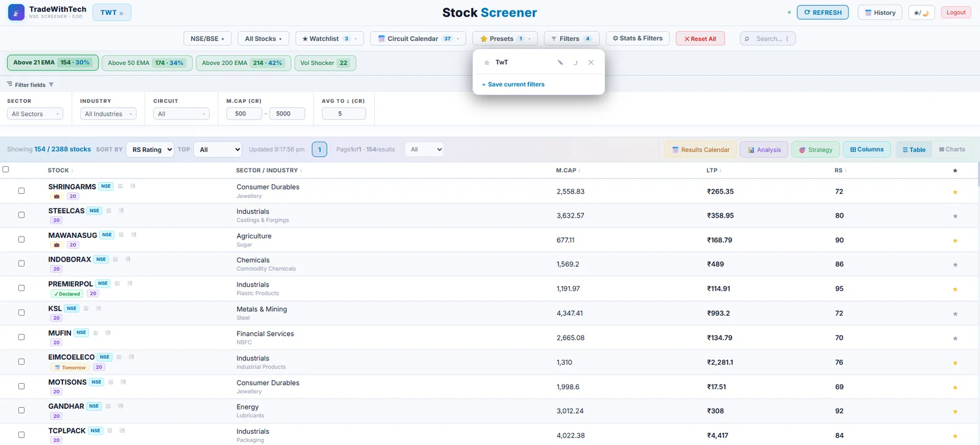Toggle the watchlist star for SHRINGARMS
Screen dimensions: 980x445
coord(955,192)
